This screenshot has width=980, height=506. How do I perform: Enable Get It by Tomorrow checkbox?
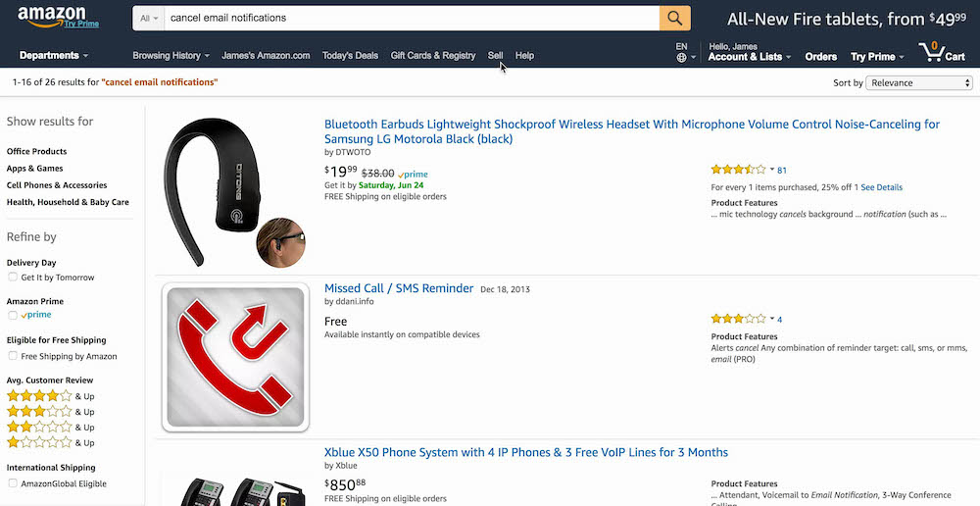tap(13, 278)
